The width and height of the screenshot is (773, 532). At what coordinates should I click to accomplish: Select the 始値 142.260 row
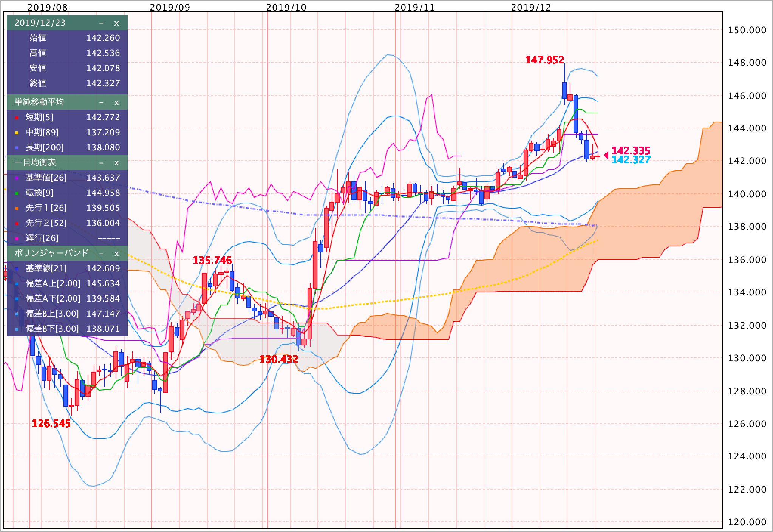[x=67, y=38]
